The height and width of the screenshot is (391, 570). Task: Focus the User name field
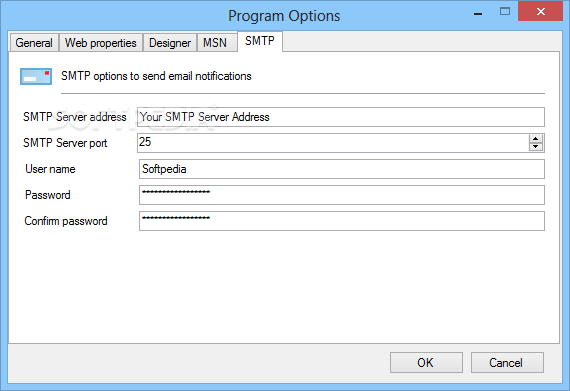coord(342,169)
